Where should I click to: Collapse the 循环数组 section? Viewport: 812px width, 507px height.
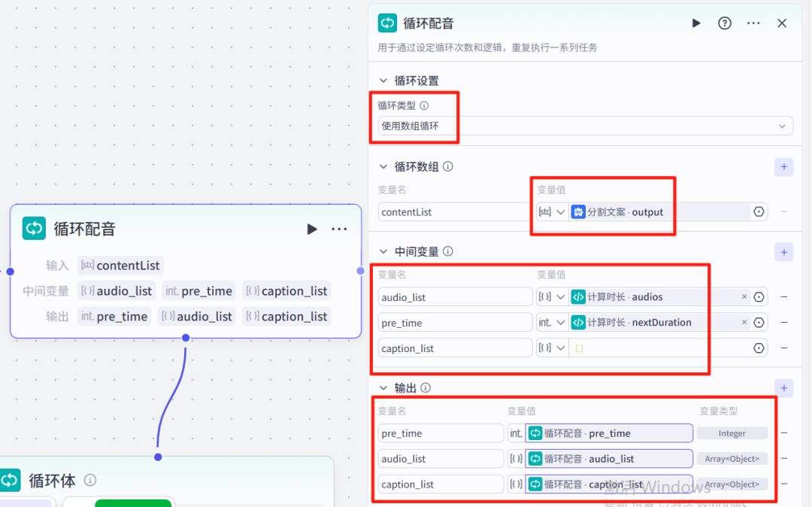[383, 167]
